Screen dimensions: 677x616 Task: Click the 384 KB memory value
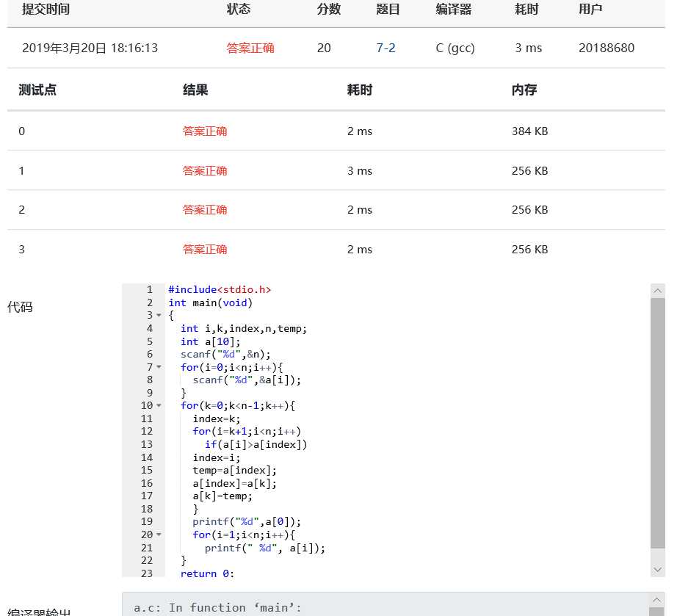pos(529,131)
